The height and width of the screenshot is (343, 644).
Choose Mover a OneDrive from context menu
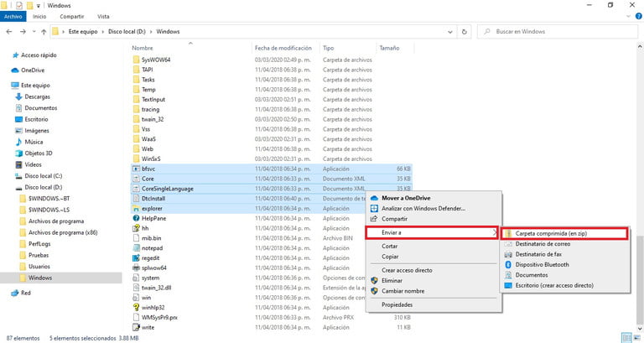(434, 198)
